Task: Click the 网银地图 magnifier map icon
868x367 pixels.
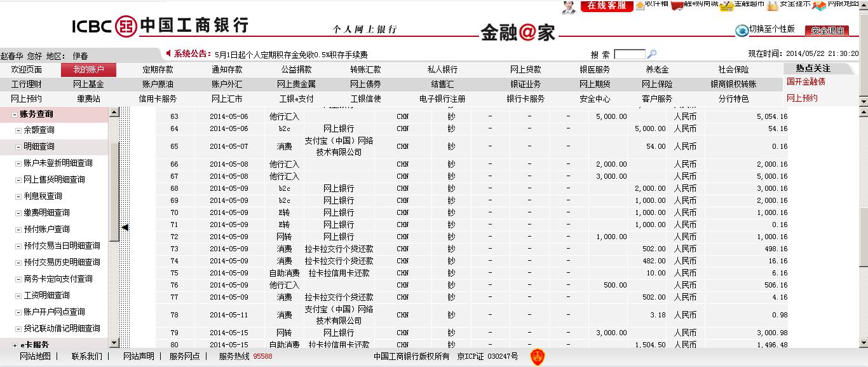Action: pyautogui.click(x=819, y=5)
